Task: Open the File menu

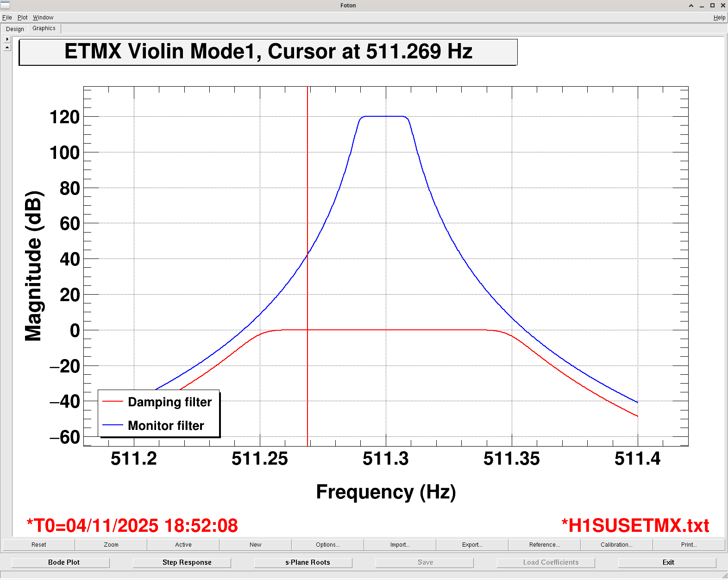Action: click(x=7, y=18)
